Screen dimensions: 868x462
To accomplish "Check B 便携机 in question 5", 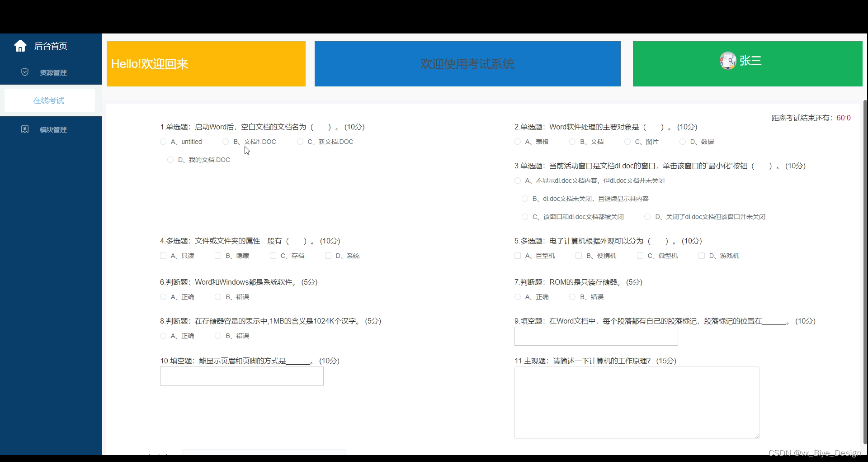I will [579, 256].
